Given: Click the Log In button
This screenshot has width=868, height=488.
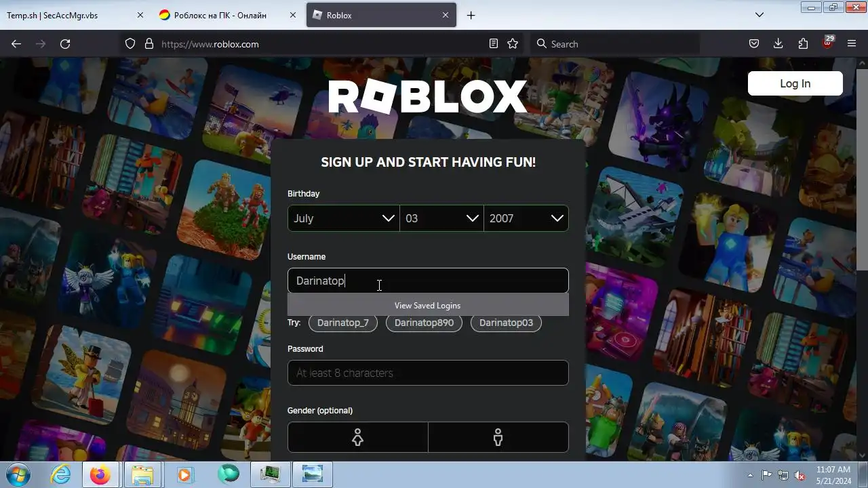Looking at the screenshot, I should [x=795, y=83].
